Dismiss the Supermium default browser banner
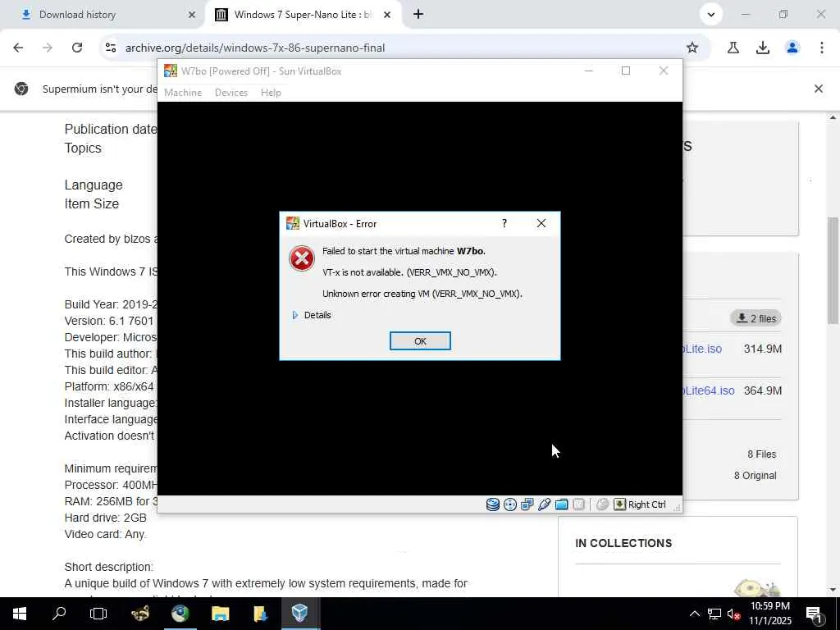The image size is (840, 630). pos(818,89)
